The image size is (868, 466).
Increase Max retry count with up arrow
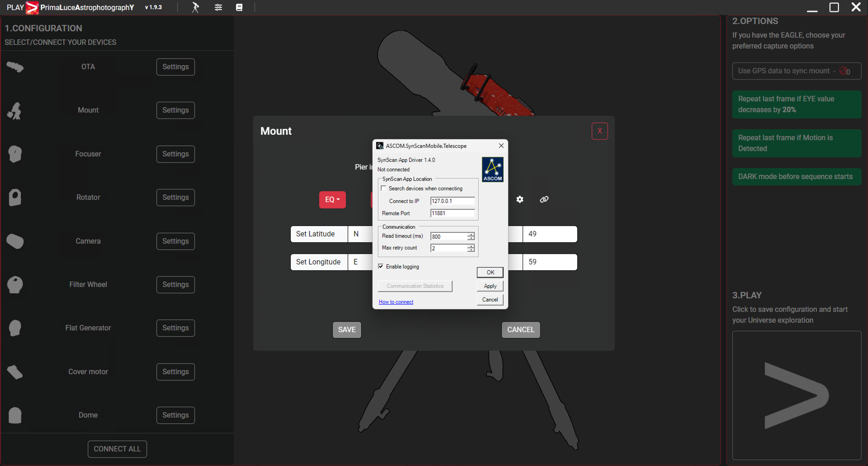[x=471, y=246]
